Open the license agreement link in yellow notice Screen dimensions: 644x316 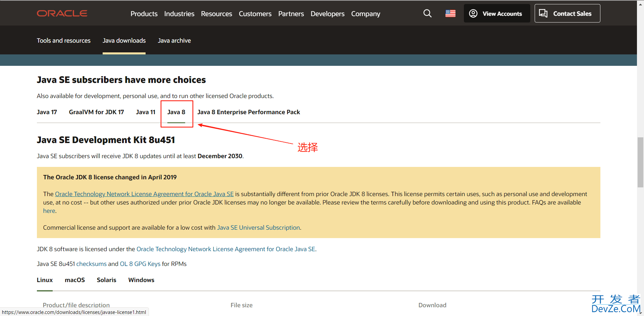click(144, 194)
